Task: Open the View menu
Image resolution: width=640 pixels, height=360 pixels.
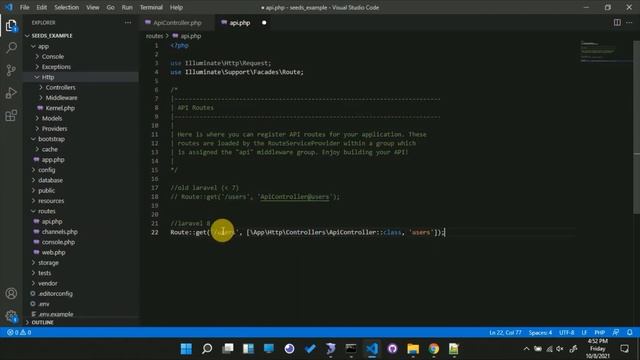Action: point(93,7)
